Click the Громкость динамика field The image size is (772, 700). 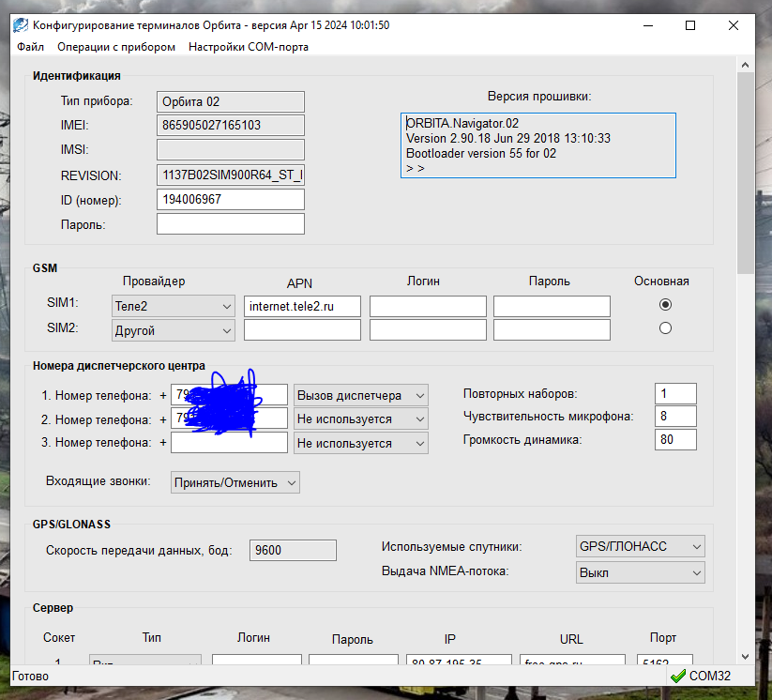(x=675, y=439)
